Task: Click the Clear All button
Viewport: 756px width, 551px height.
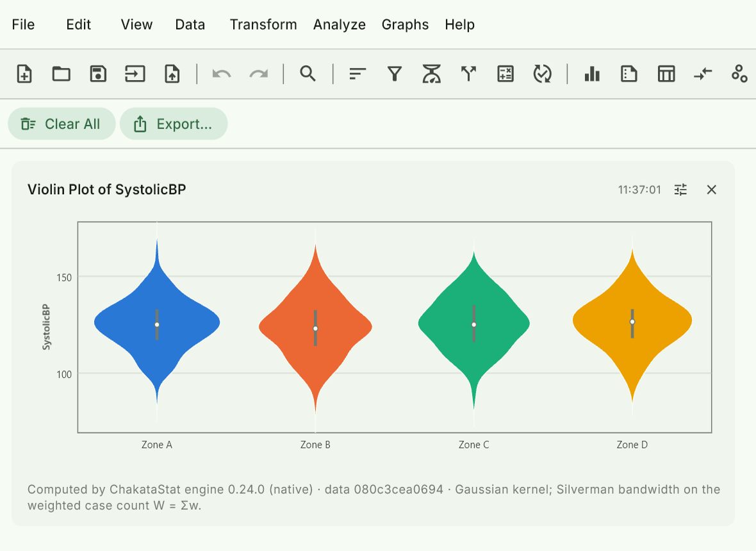Action: pyautogui.click(x=62, y=124)
